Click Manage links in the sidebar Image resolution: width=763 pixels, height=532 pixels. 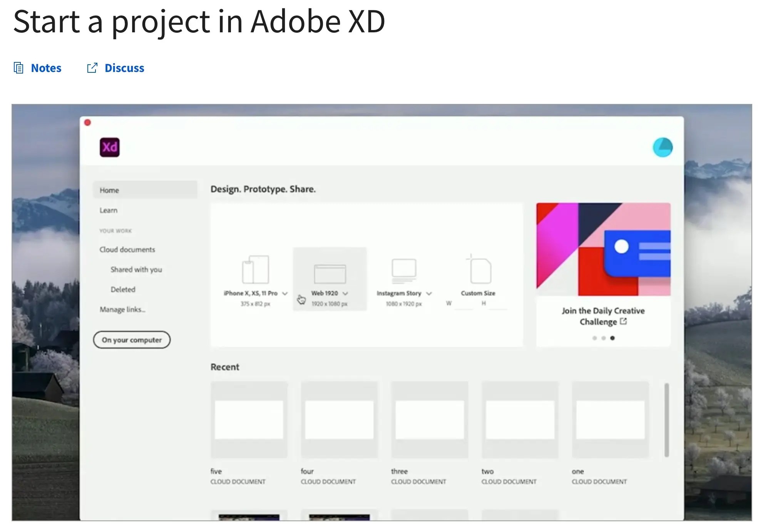122,309
